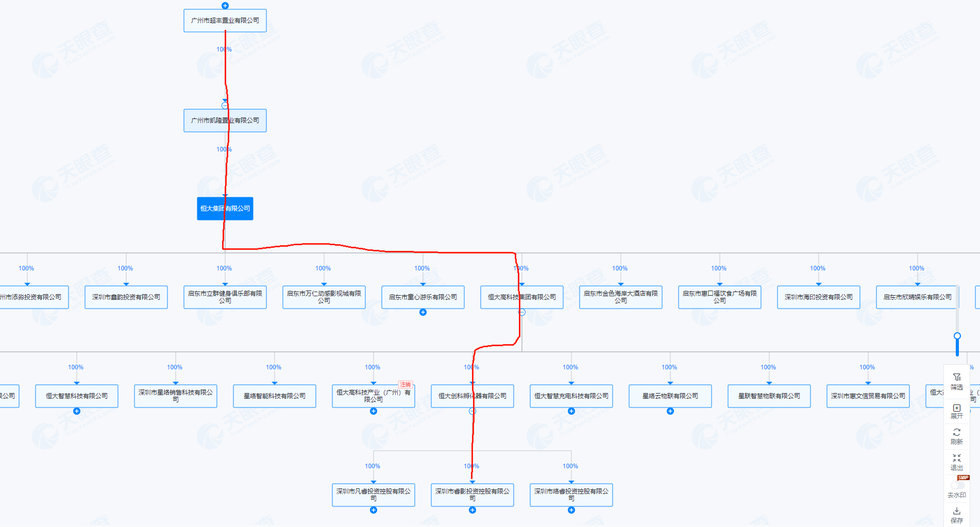
Task: Expand 星络云物联有限公司 children
Action: coord(670,411)
